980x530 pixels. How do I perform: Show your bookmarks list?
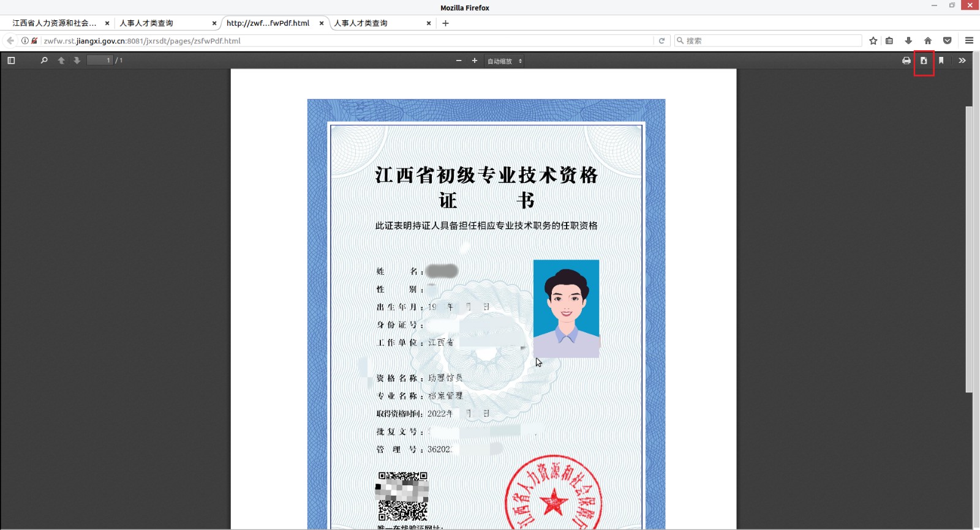(x=889, y=41)
